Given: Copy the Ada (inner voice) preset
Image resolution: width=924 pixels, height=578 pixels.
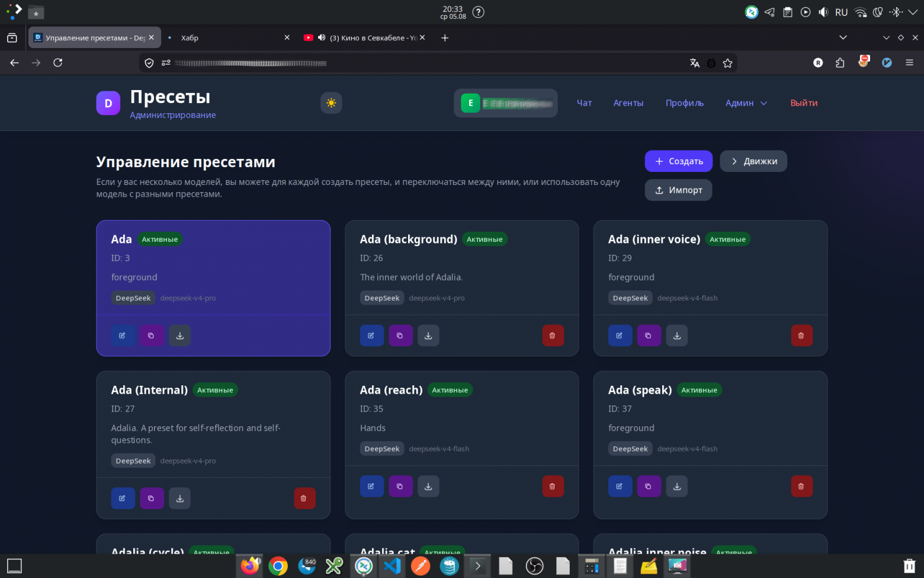Looking at the screenshot, I should 649,336.
